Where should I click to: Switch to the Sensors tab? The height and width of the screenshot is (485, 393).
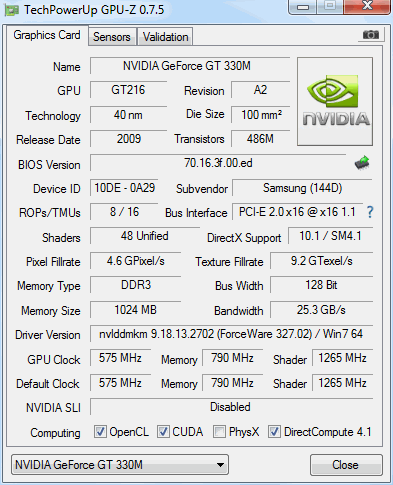pos(112,37)
